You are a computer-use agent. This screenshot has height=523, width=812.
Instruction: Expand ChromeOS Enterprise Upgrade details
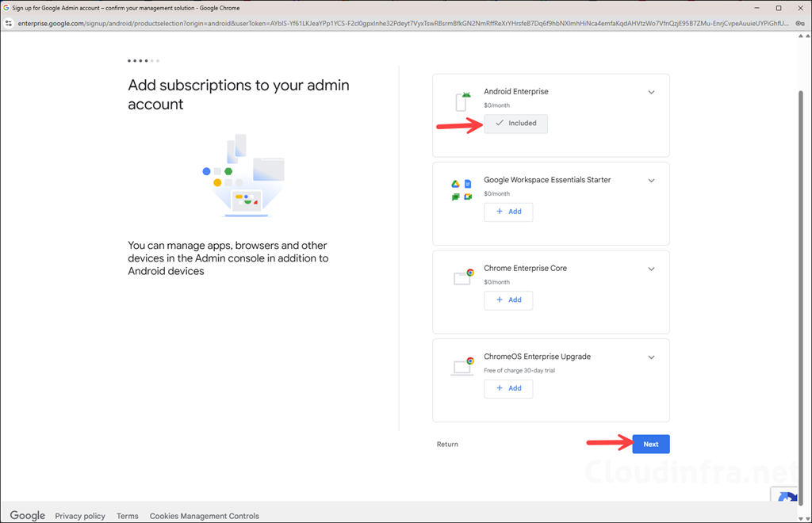coord(652,357)
